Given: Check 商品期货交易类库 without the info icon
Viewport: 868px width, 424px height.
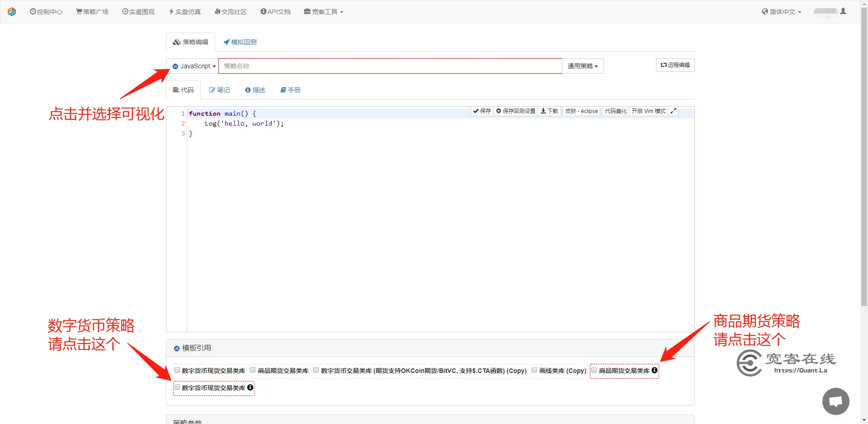Looking at the screenshot, I should click(253, 370).
